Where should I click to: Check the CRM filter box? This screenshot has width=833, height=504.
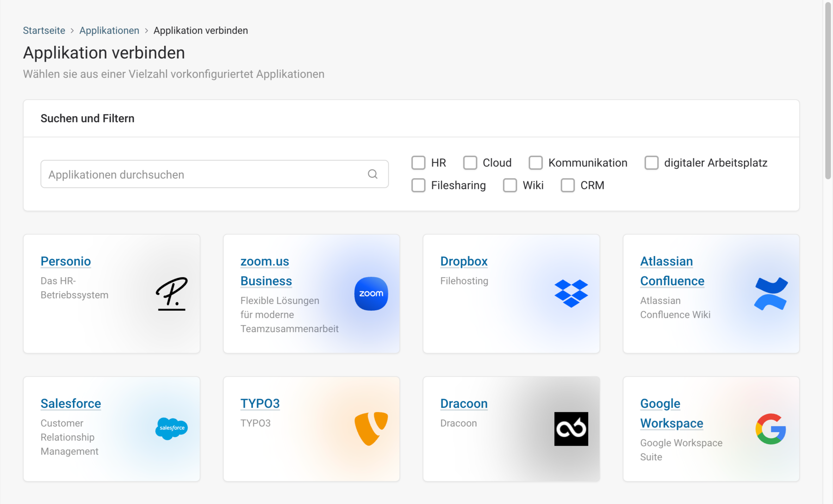(x=567, y=185)
